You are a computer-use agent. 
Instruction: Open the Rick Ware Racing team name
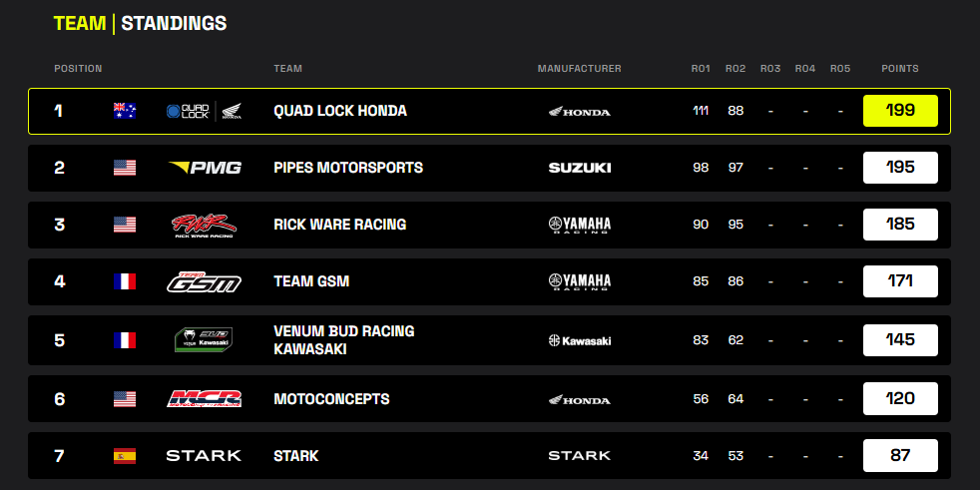tap(339, 225)
